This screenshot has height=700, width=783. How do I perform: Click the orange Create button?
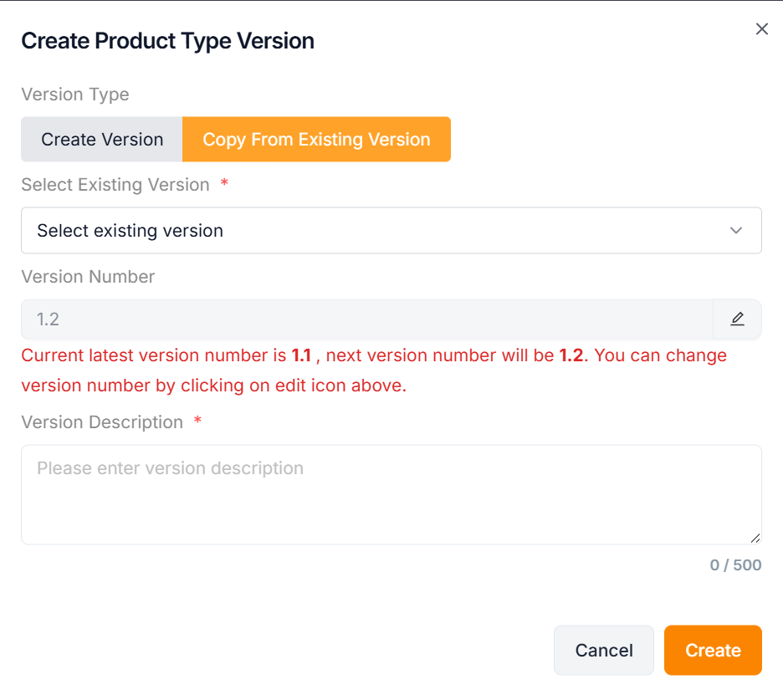click(713, 651)
